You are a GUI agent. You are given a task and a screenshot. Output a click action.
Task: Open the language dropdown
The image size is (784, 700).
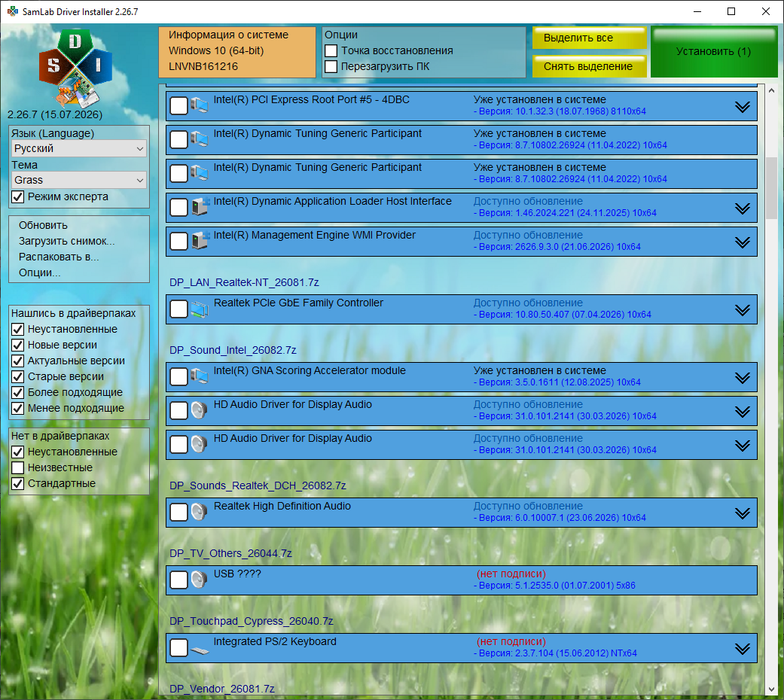pyautogui.click(x=79, y=148)
